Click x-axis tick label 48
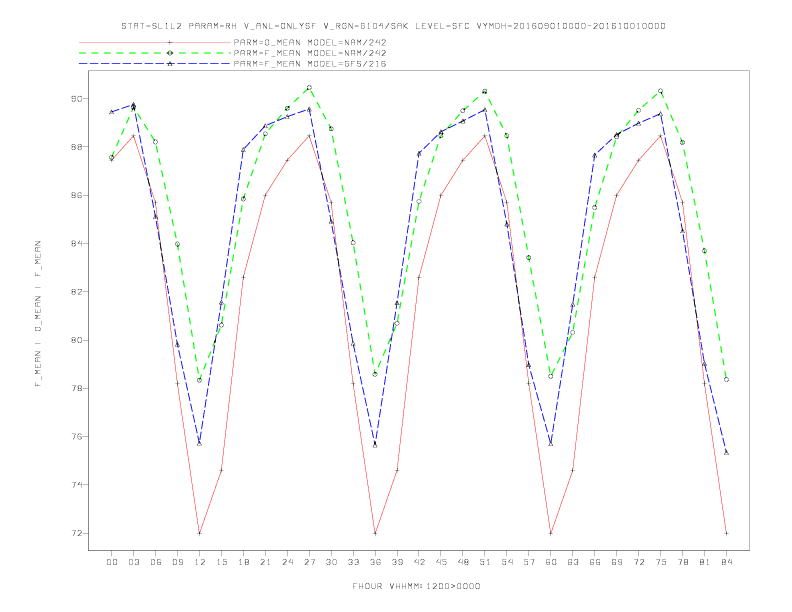 click(x=463, y=562)
